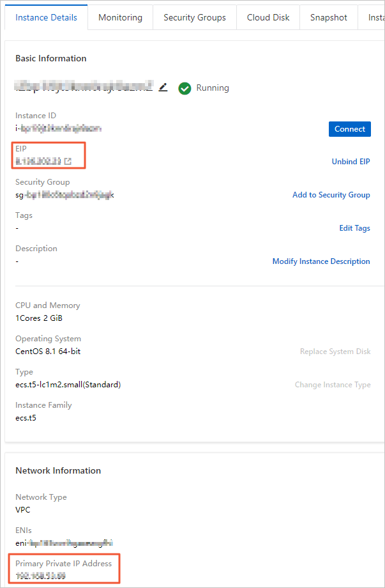Click the green Running status icon

[x=185, y=88]
